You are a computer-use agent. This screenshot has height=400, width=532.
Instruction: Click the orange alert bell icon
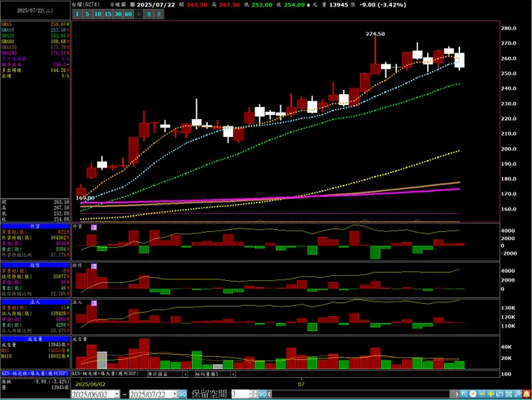click(x=526, y=394)
